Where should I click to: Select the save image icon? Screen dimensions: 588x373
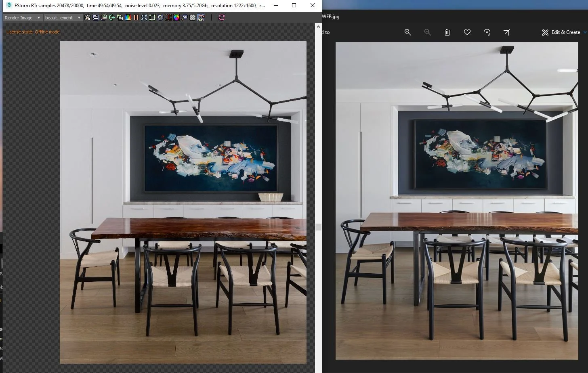coord(96,17)
